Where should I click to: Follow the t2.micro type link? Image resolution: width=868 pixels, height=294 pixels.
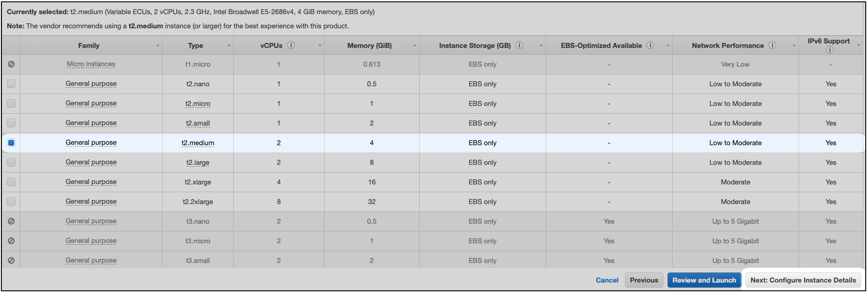(x=198, y=103)
